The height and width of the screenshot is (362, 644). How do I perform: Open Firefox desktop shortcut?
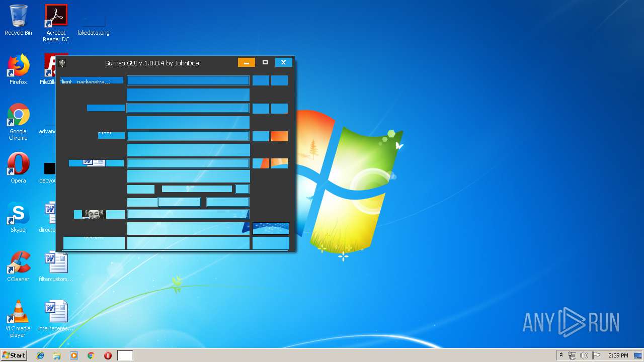pyautogui.click(x=18, y=69)
